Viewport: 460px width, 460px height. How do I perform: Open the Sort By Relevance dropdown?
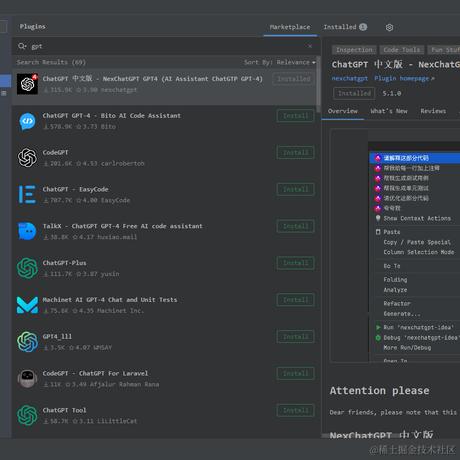tap(280, 62)
